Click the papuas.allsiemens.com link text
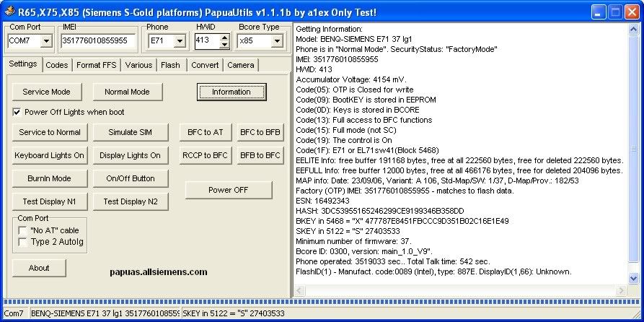644x322 pixels. (x=159, y=272)
